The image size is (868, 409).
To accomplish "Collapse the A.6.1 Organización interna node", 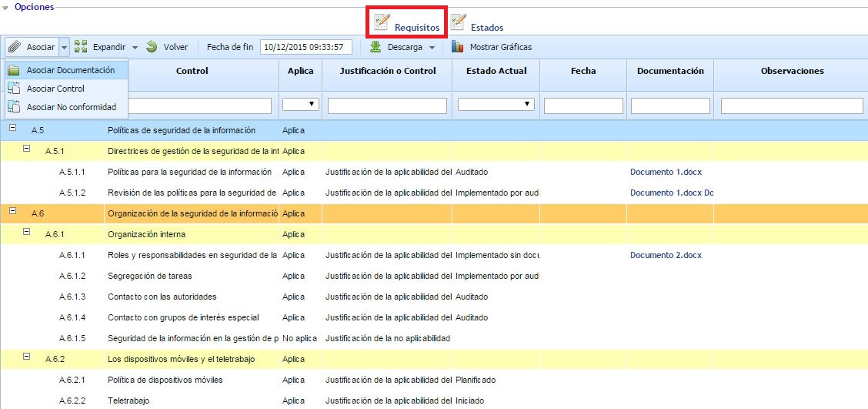I will 27,233.
